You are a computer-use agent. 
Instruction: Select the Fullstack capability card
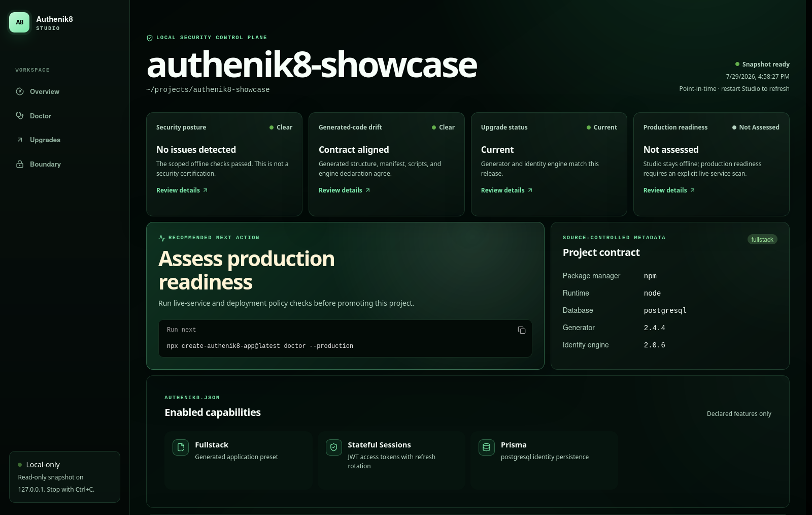239,460
